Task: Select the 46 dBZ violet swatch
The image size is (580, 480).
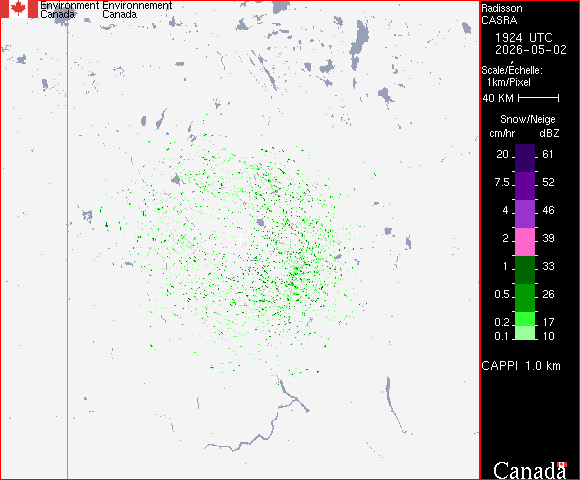Action: pyautogui.click(x=525, y=214)
